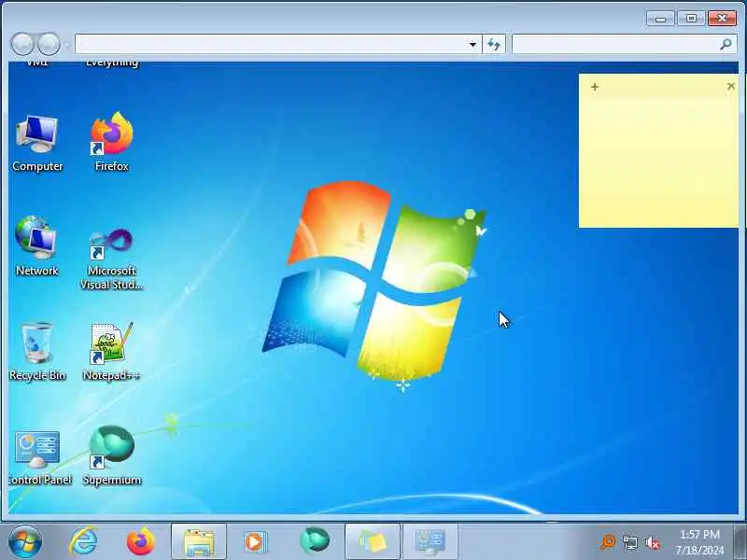The width and height of the screenshot is (747, 560).
Task: Switch to the Sticky Notes taskbar button
Action: coord(372,541)
